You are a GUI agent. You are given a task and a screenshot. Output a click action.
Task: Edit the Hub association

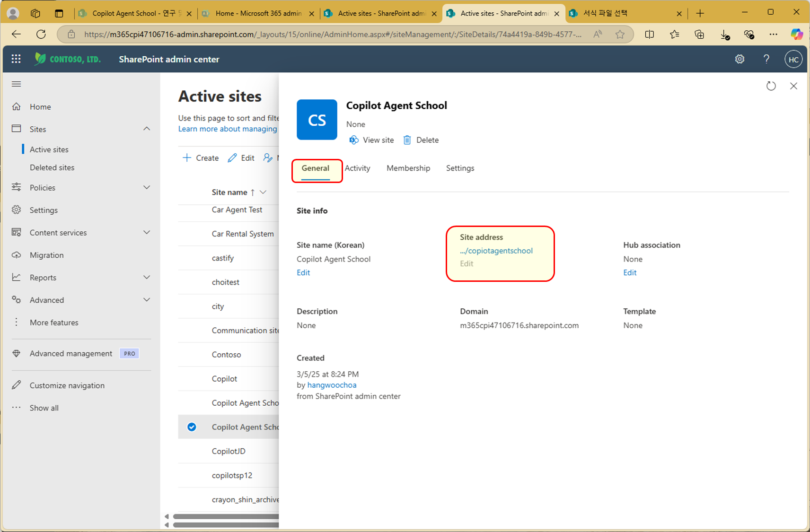tap(630, 272)
